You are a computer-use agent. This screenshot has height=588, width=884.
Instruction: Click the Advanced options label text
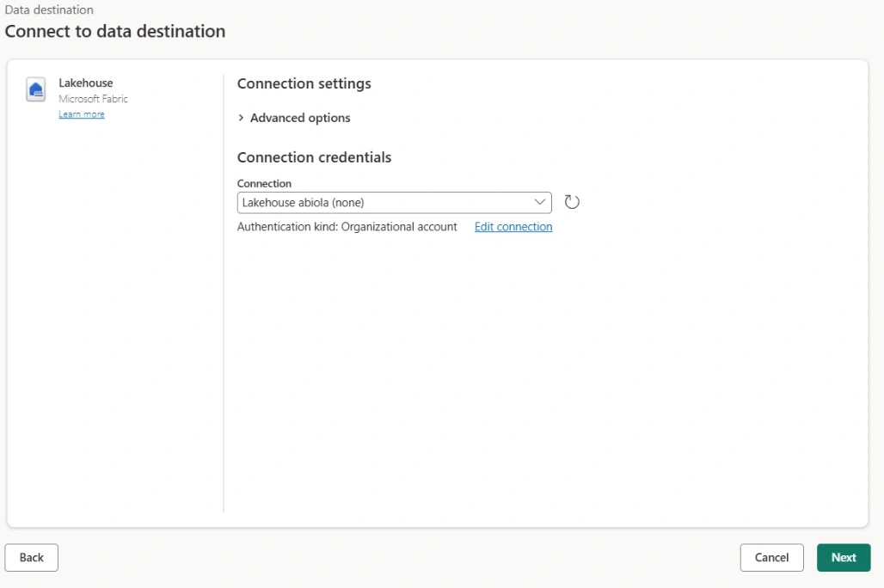tap(300, 117)
